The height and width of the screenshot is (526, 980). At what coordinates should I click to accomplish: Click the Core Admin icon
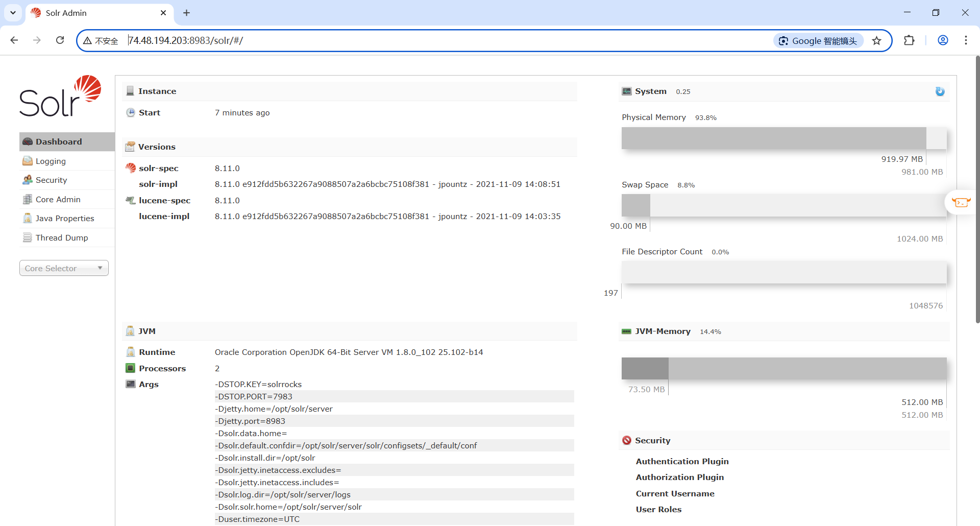28,200
